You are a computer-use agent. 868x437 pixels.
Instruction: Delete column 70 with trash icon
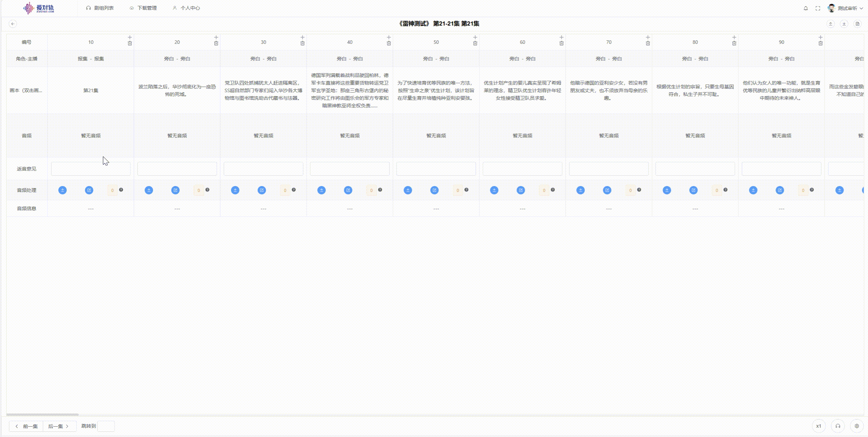coord(648,43)
